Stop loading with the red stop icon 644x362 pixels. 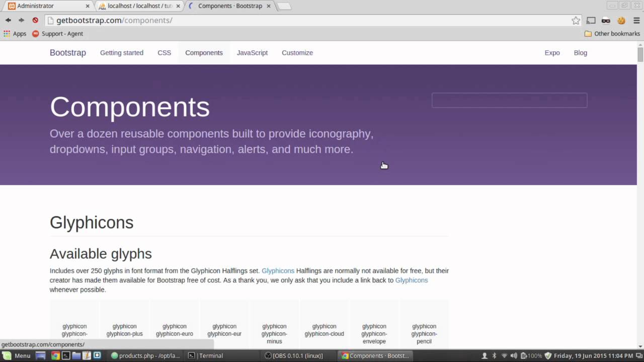(35, 20)
